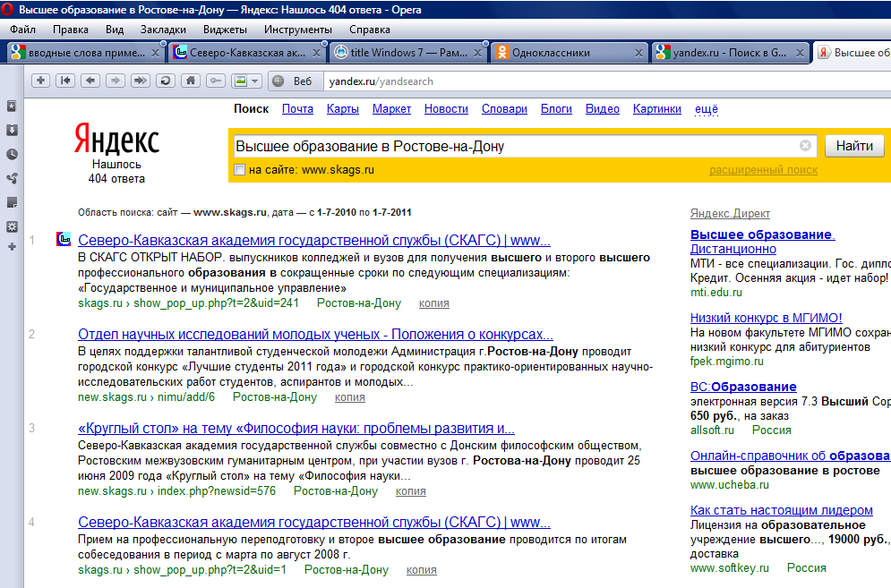891x588 pixels.
Task: Clear the search query with X icon
Action: coord(805,146)
